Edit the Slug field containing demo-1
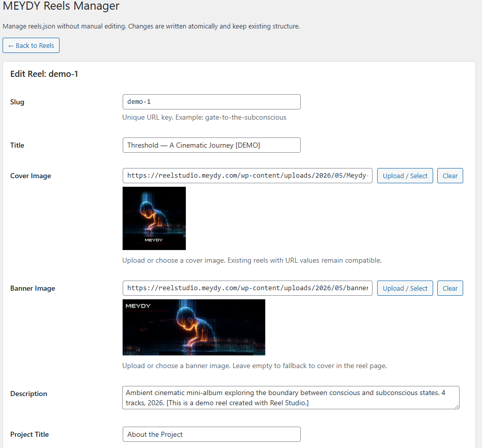 pyautogui.click(x=212, y=102)
